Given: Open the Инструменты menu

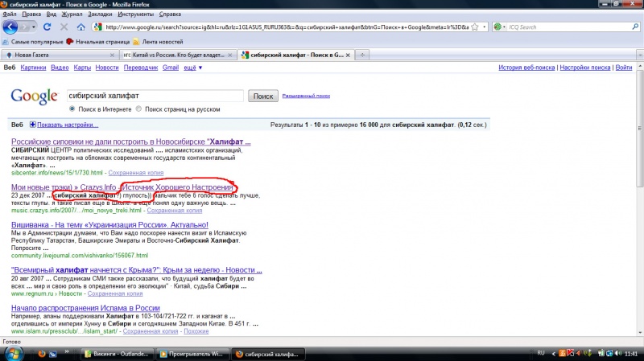Looking at the screenshot, I should (135, 14).
